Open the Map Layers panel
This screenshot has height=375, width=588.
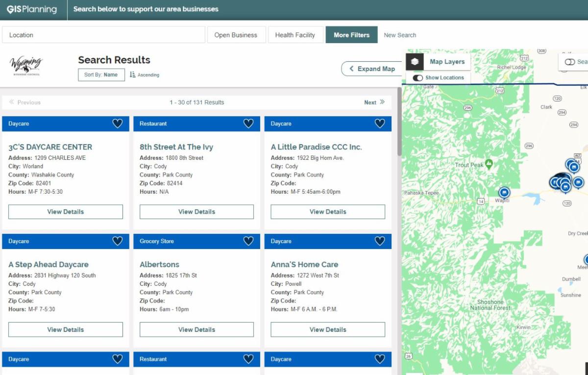point(439,62)
